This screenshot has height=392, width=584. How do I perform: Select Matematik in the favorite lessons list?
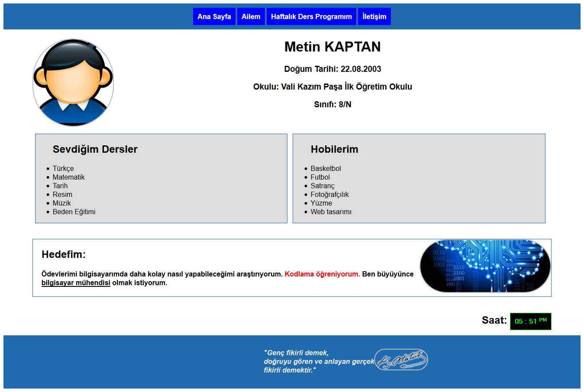click(x=68, y=177)
